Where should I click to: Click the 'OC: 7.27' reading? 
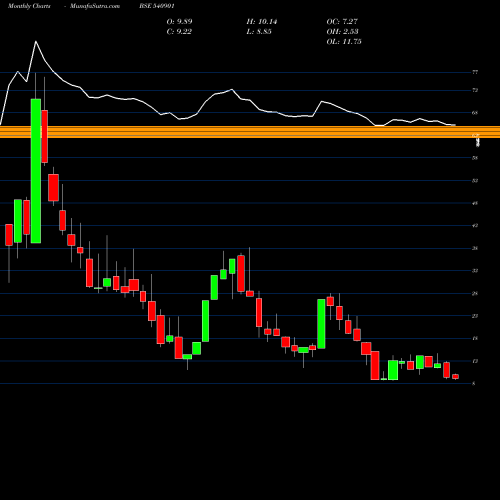click(x=342, y=22)
